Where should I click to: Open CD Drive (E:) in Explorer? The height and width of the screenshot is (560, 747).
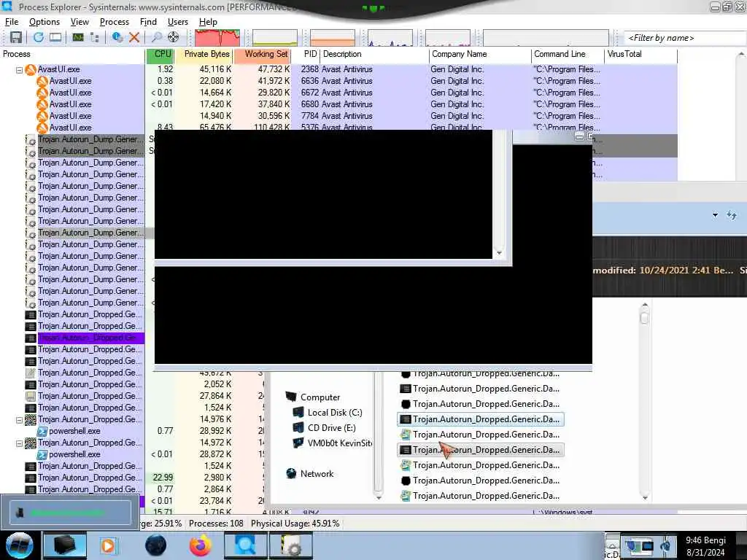(x=332, y=427)
